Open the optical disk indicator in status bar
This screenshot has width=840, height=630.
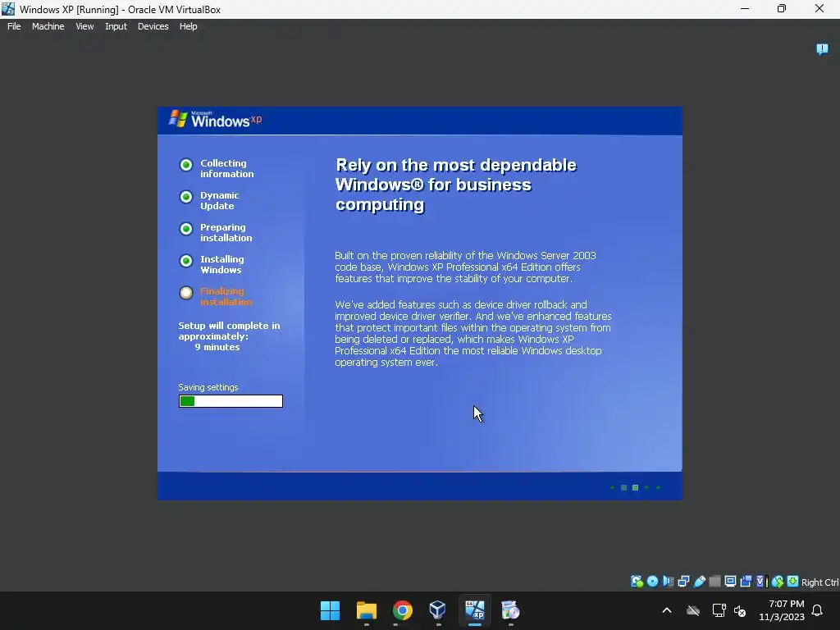pyautogui.click(x=652, y=582)
